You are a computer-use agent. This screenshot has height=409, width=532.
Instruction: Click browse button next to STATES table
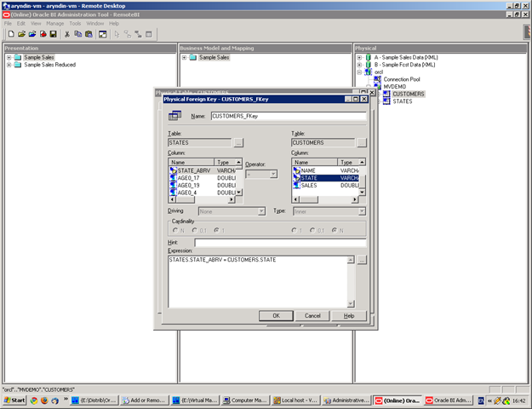pos(238,142)
